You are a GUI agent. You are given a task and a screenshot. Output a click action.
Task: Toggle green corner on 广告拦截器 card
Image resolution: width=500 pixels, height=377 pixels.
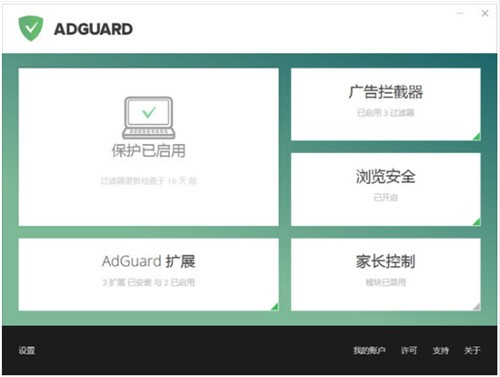coord(477,136)
